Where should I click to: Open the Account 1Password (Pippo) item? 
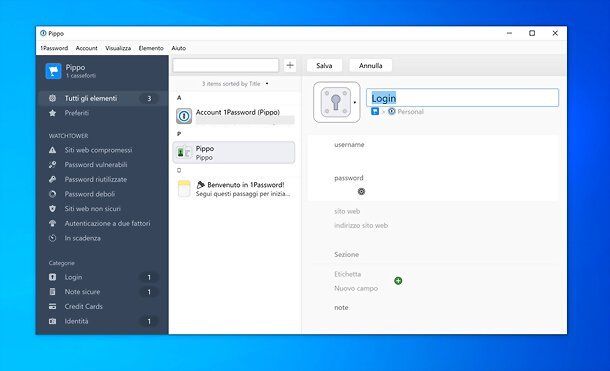[234, 116]
